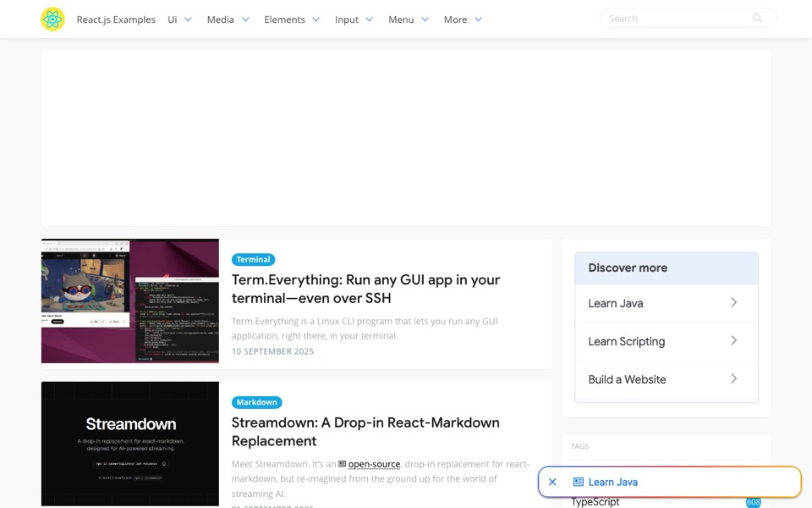Open the Build a Website arrow
812x508 pixels.
[x=734, y=379]
